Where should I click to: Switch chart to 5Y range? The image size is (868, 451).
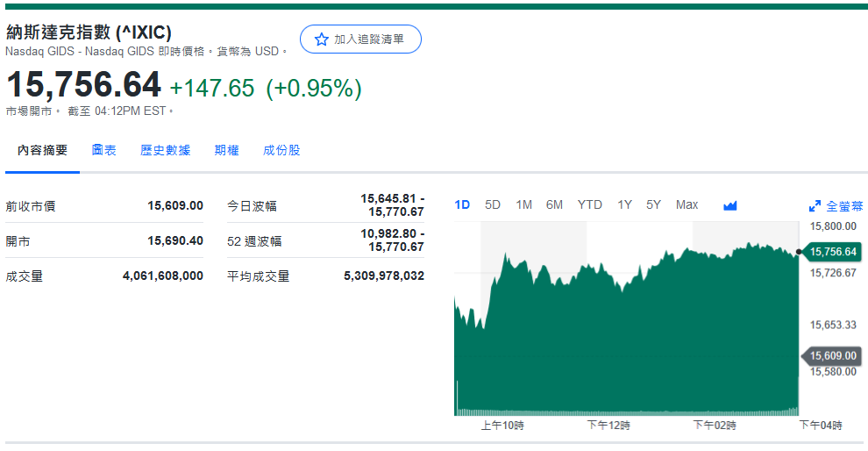(x=653, y=205)
